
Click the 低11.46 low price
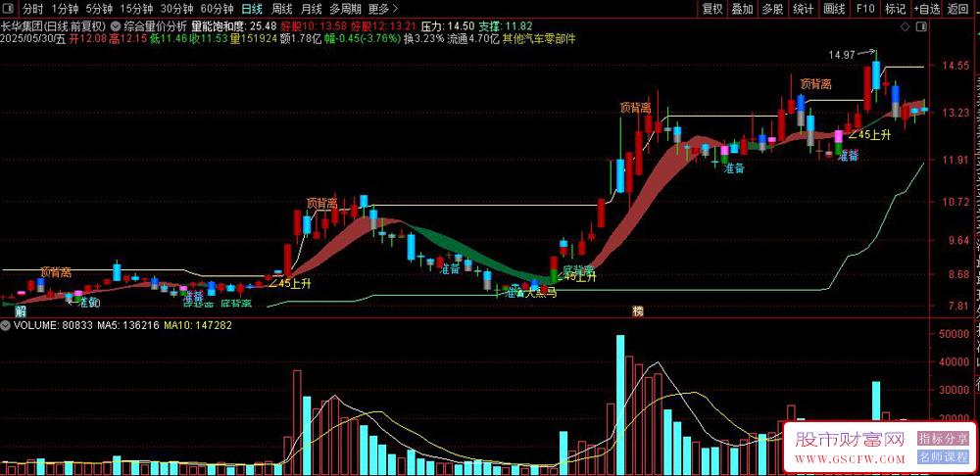pyautogui.click(x=169, y=38)
